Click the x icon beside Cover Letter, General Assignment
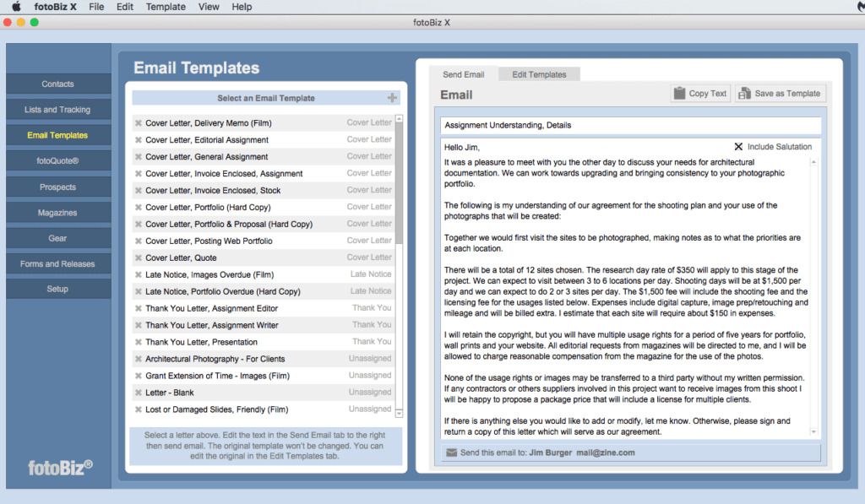Image resolution: width=865 pixels, height=504 pixels. coord(139,157)
